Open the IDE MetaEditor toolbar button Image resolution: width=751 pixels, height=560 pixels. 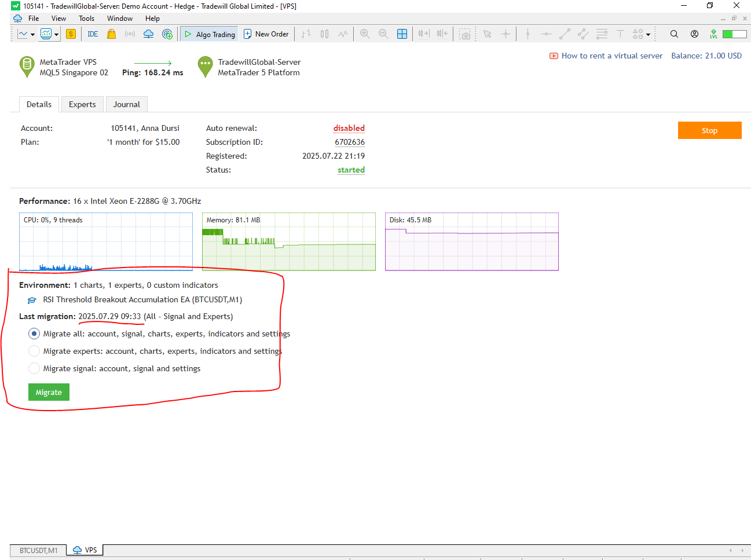tap(93, 34)
